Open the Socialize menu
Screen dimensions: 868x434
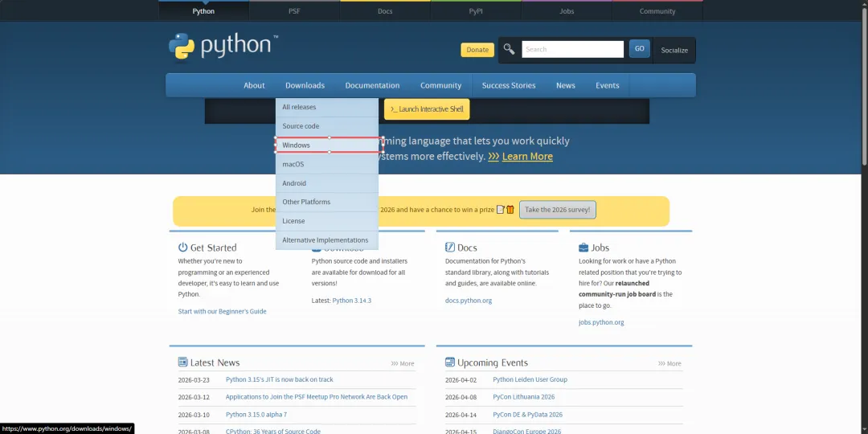(x=674, y=51)
